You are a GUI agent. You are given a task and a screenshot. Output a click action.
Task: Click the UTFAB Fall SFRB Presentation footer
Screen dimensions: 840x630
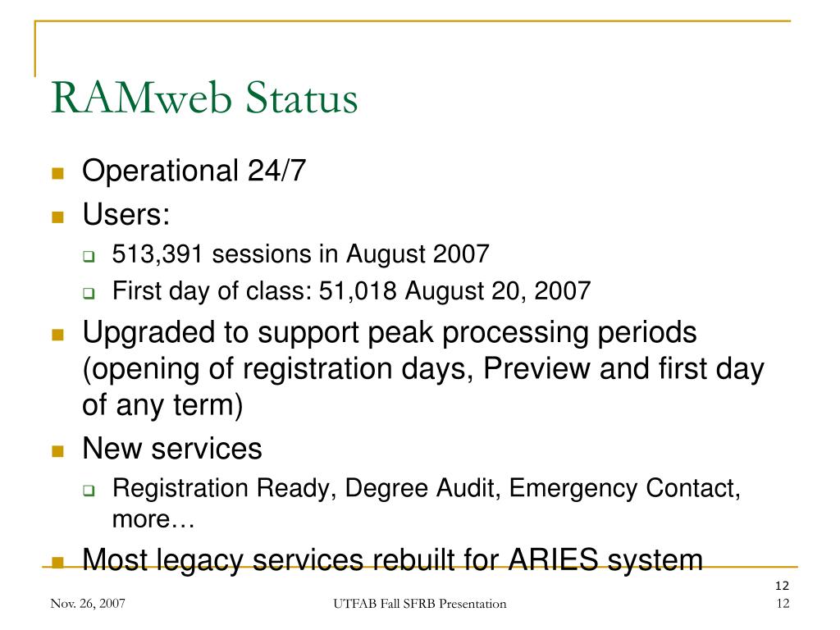[419, 604]
